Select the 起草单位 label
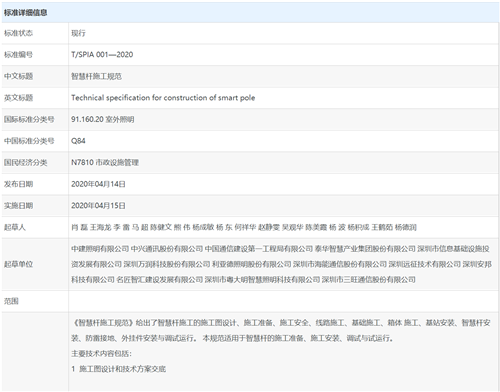Image resolution: width=500 pixels, height=392 pixels. point(18,264)
